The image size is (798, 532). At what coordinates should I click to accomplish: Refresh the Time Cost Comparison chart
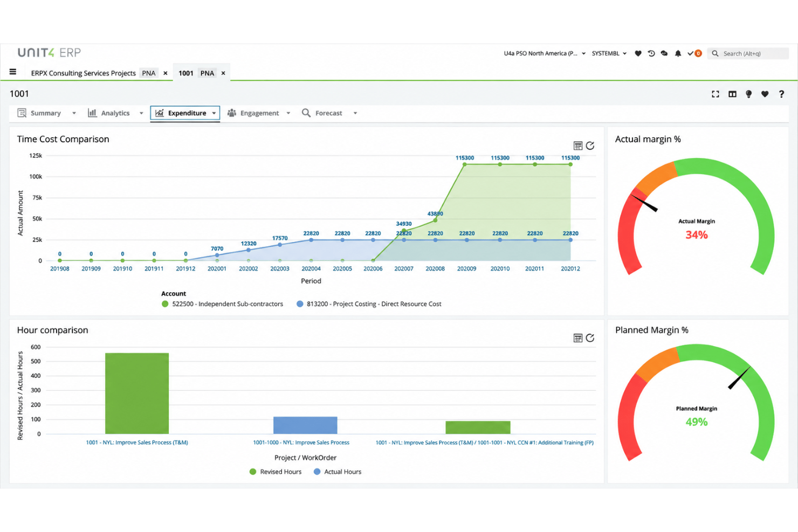coord(590,146)
